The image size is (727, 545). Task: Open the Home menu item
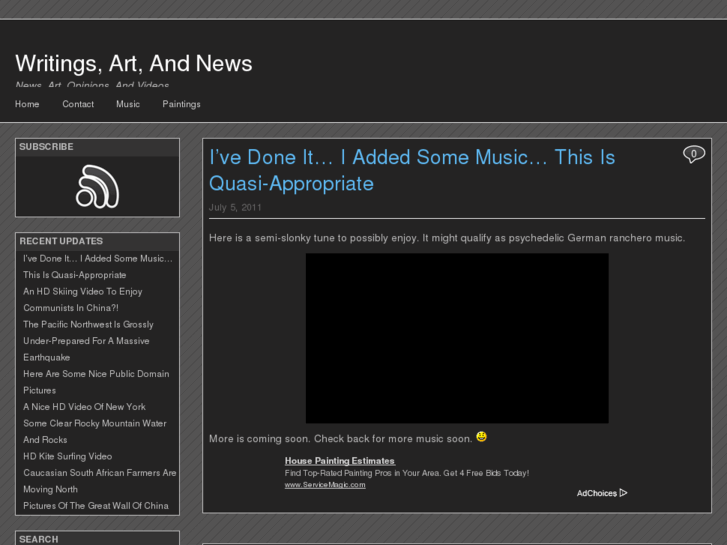[27, 104]
